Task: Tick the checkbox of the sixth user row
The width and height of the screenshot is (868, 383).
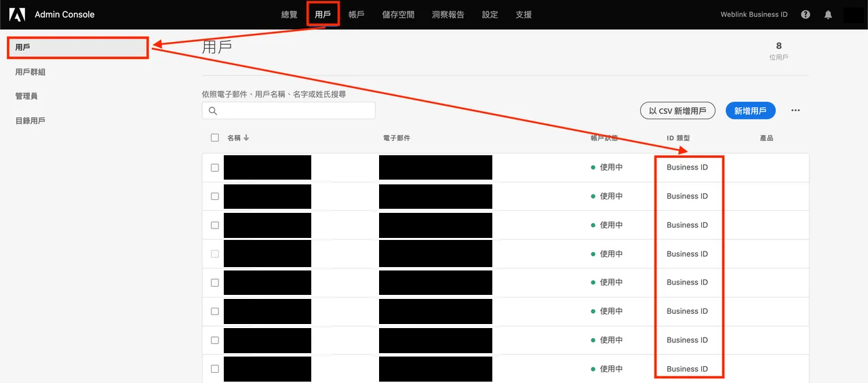Action: point(215,311)
